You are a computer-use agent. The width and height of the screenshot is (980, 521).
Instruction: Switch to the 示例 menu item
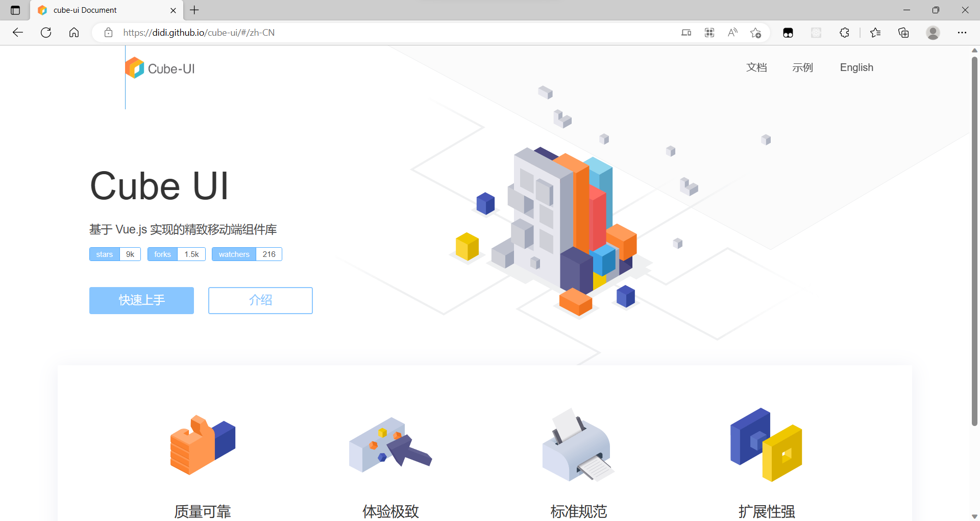point(802,67)
